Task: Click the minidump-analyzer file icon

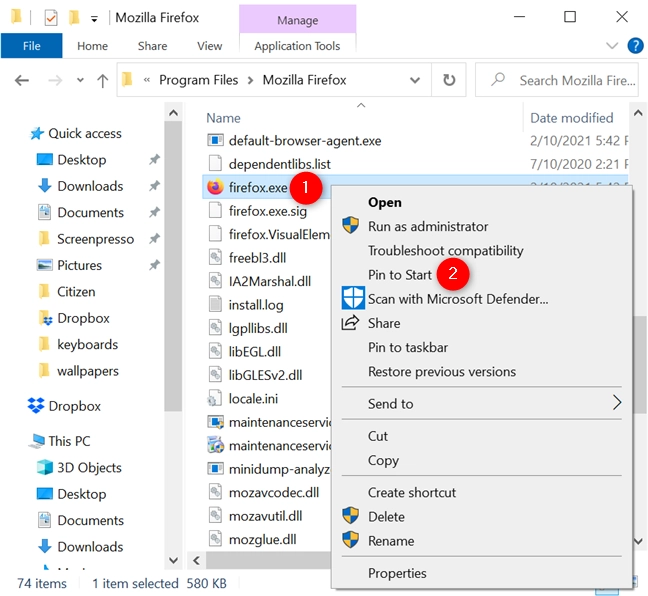Action: coord(215,469)
